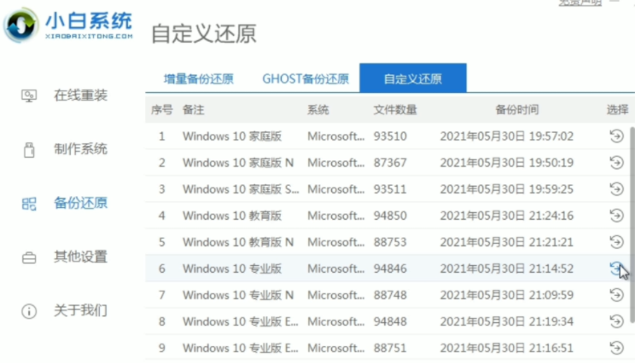Click backup time 2021年05月30日 21:09:59
This screenshot has height=364, width=635.
(x=507, y=295)
